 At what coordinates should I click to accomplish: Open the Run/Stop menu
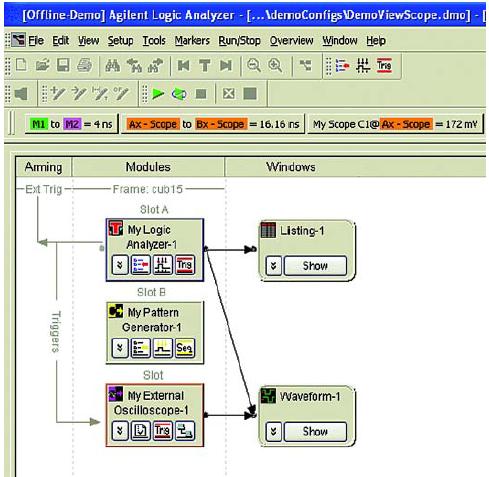pyautogui.click(x=239, y=41)
